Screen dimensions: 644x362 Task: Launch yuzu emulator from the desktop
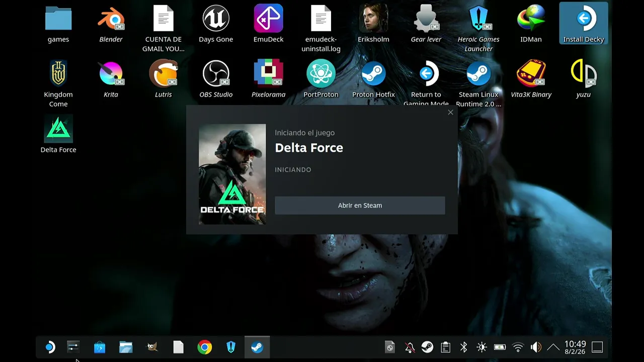583,79
